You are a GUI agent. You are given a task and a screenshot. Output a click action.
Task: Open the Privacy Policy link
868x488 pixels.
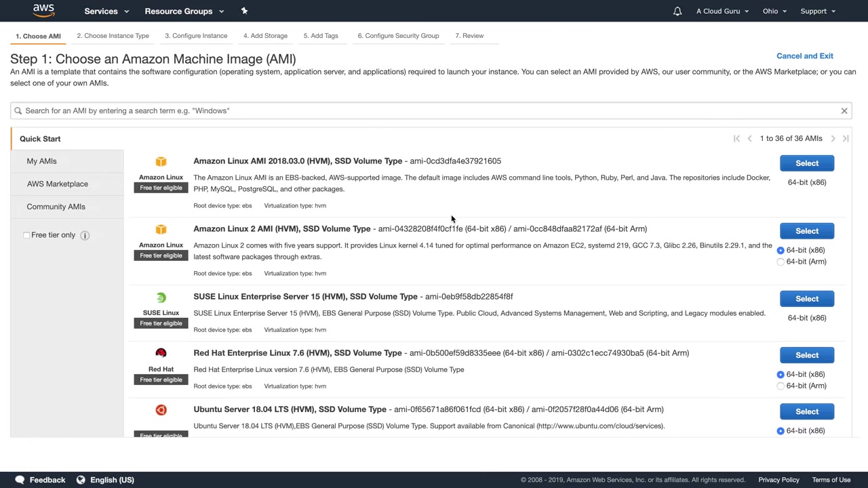(x=778, y=480)
